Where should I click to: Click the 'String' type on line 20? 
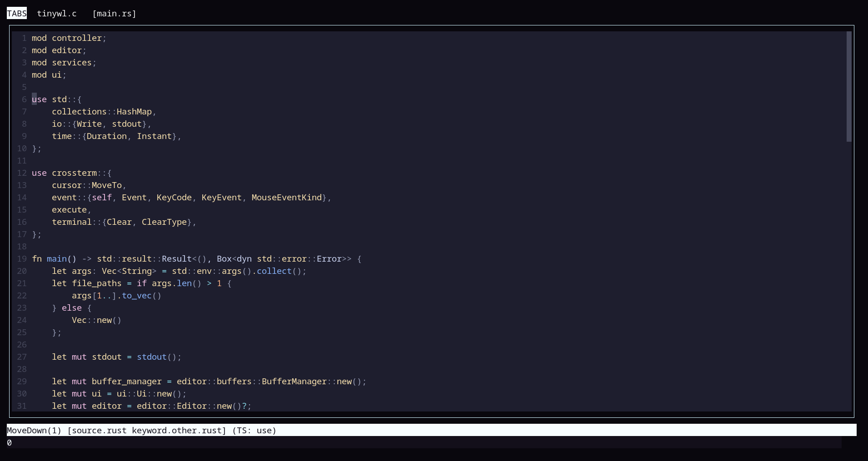(137, 271)
